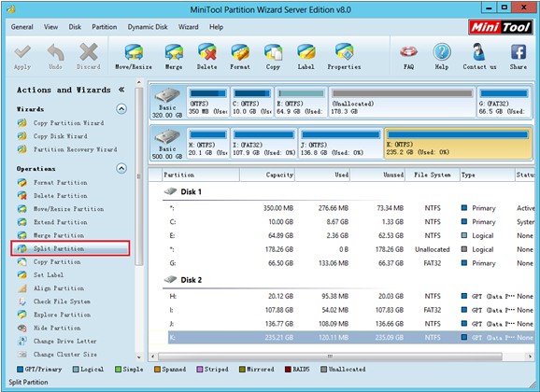540x392 pixels.
Task: Click the Delete partition toolbar icon
Action: [207, 57]
